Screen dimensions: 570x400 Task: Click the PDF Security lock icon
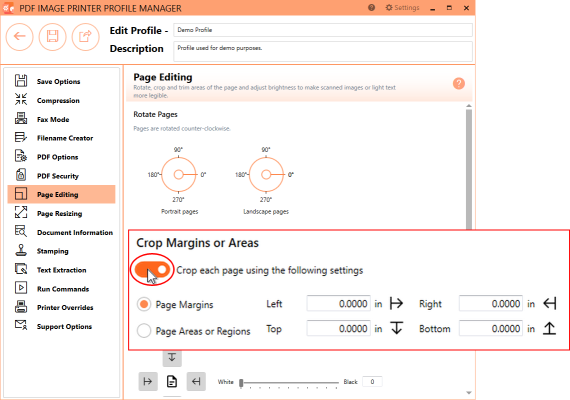point(21,175)
